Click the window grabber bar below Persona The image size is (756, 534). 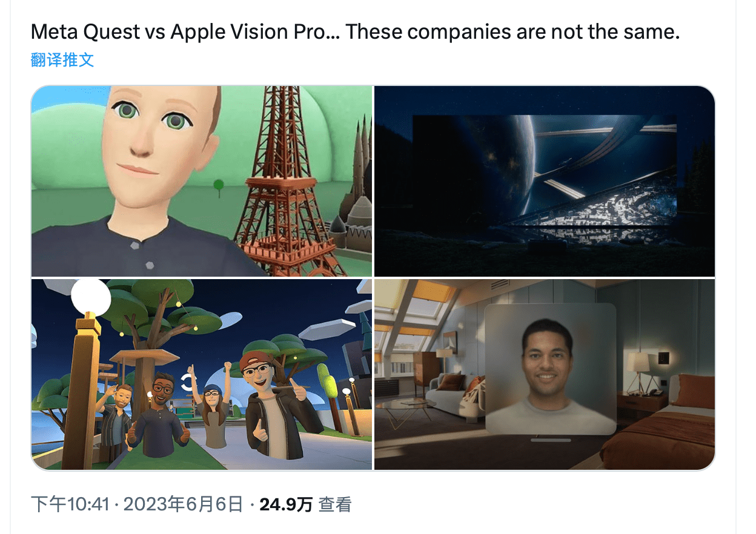click(x=551, y=440)
